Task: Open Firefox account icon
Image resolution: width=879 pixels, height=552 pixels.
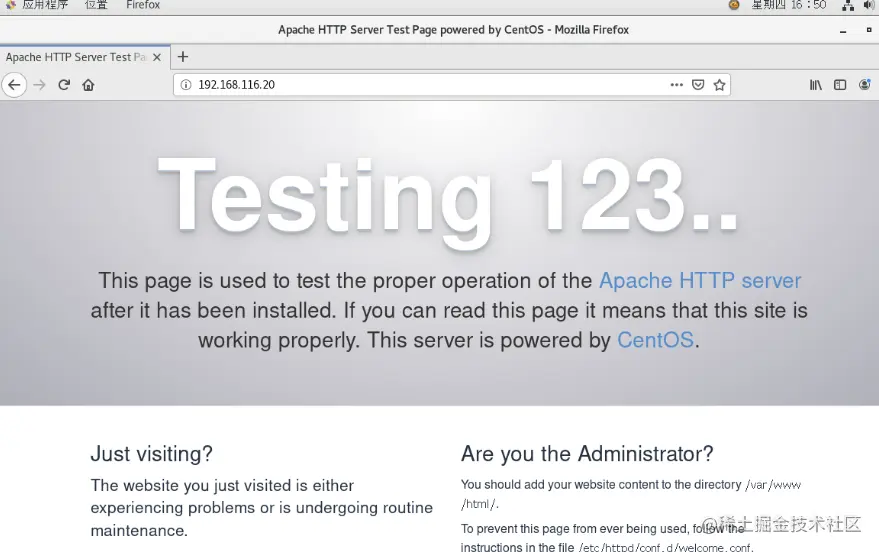Action: tap(865, 85)
